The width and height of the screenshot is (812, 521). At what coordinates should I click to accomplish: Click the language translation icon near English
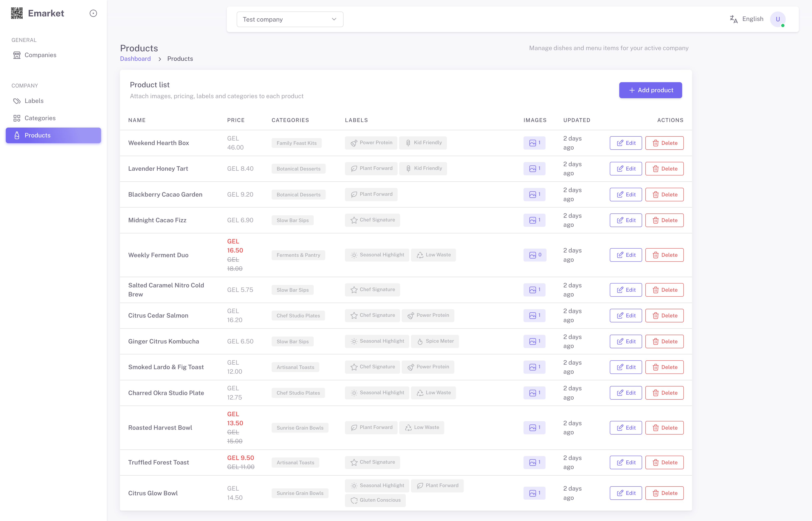click(734, 19)
